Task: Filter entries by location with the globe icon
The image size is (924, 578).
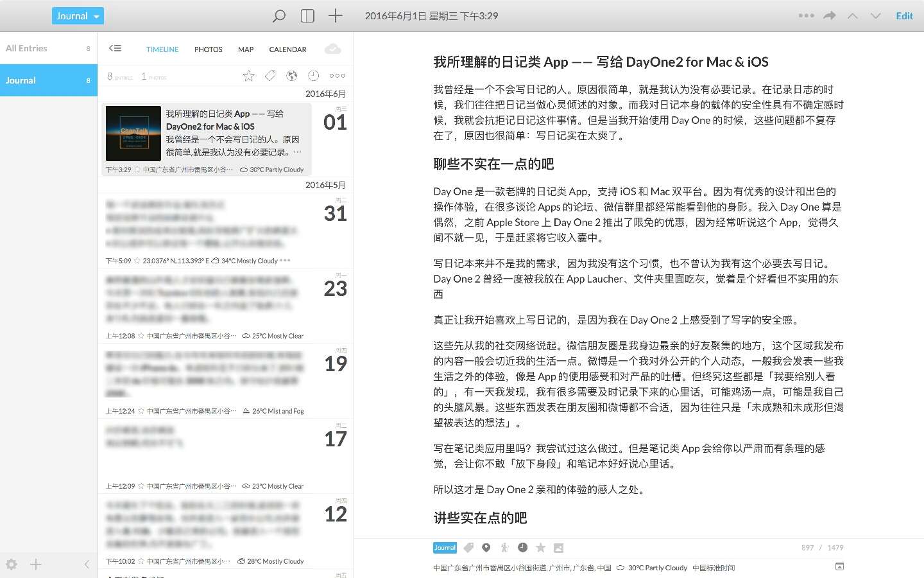Action: (292, 75)
